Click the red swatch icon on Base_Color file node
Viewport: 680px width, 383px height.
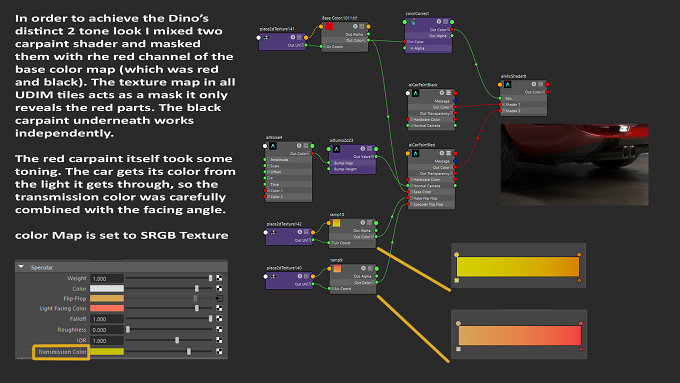click(x=329, y=26)
